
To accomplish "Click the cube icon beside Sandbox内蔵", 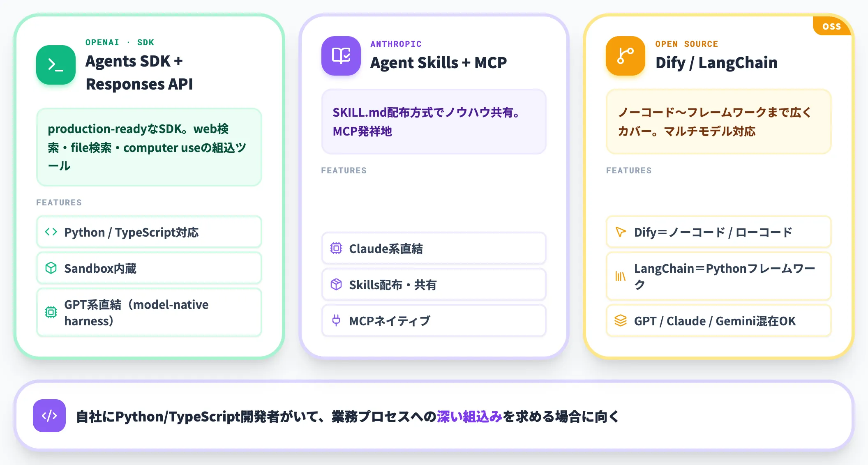I will (51, 268).
